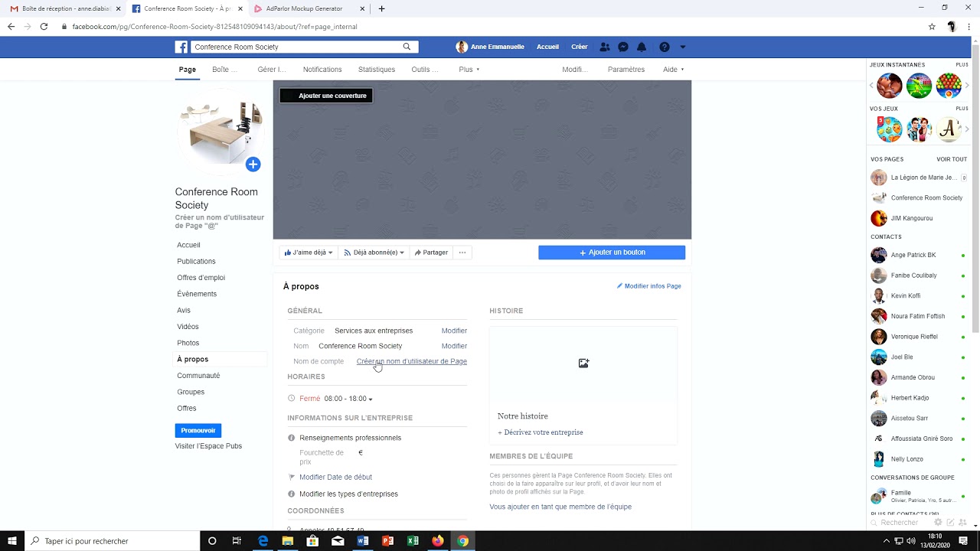Open the Paramètres tab

626,70
